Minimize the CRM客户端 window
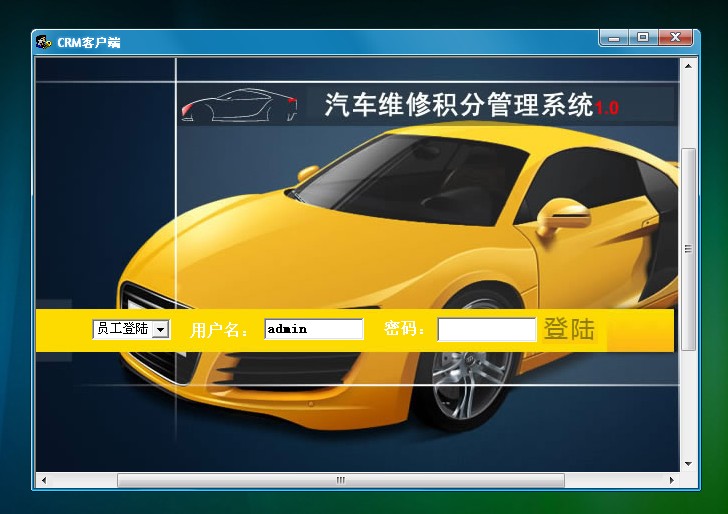The height and width of the screenshot is (514, 728). (614, 38)
